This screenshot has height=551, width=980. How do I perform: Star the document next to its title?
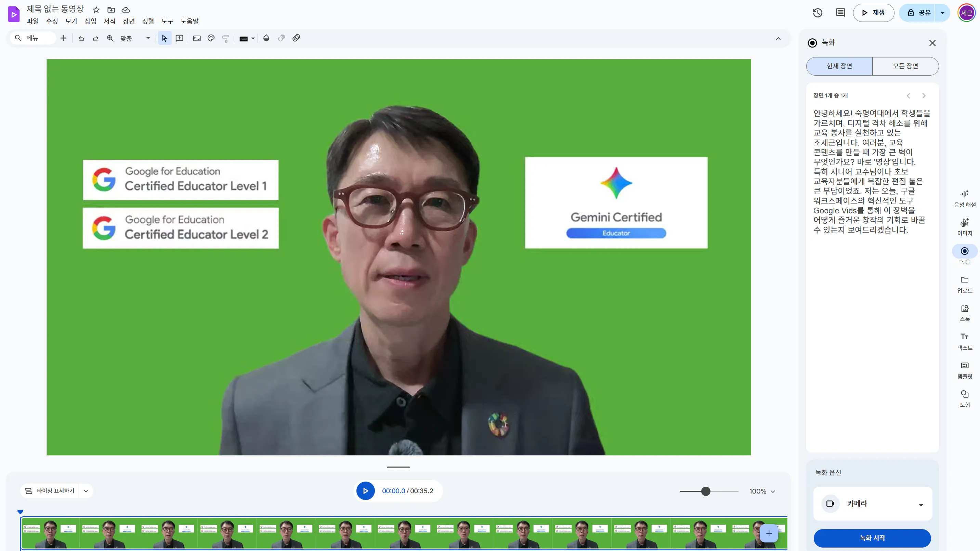pyautogui.click(x=96, y=10)
